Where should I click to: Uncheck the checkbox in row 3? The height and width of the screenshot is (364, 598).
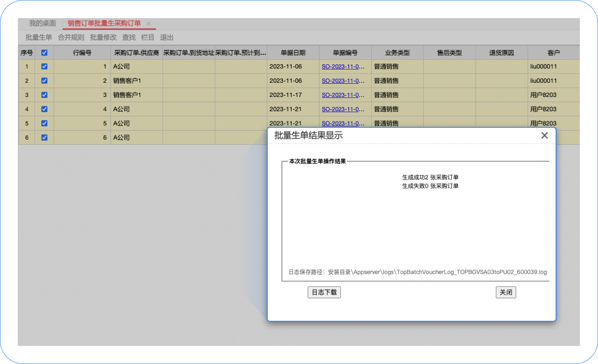[x=44, y=95]
